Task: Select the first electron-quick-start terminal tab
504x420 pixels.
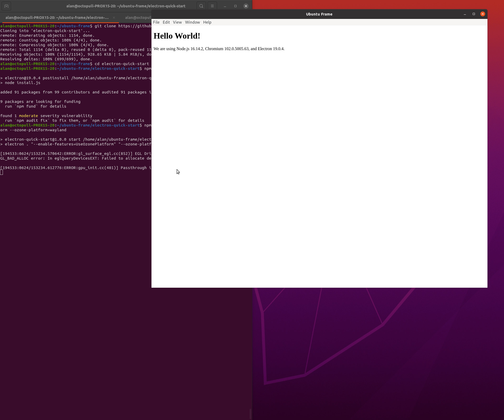Action: click(x=57, y=18)
